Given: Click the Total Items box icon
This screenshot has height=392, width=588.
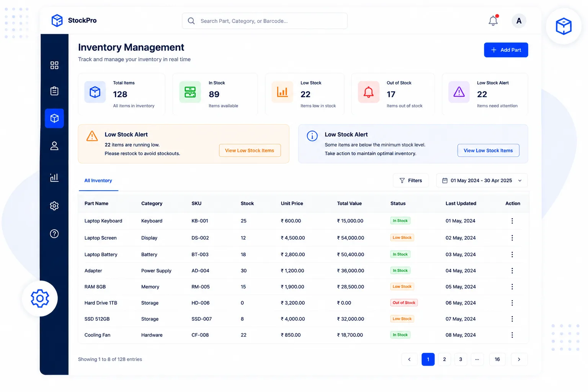Looking at the screenshot, I should tap(95, 92).
